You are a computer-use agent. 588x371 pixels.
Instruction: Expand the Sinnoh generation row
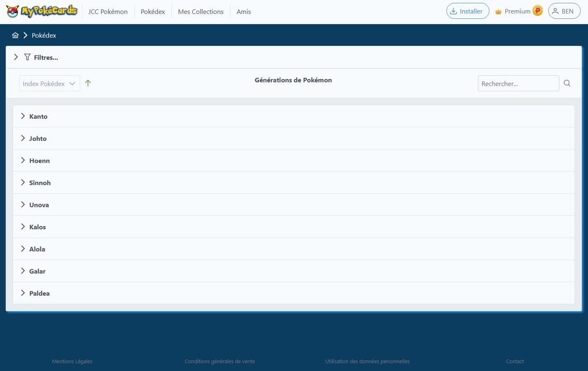click(40, 183)
